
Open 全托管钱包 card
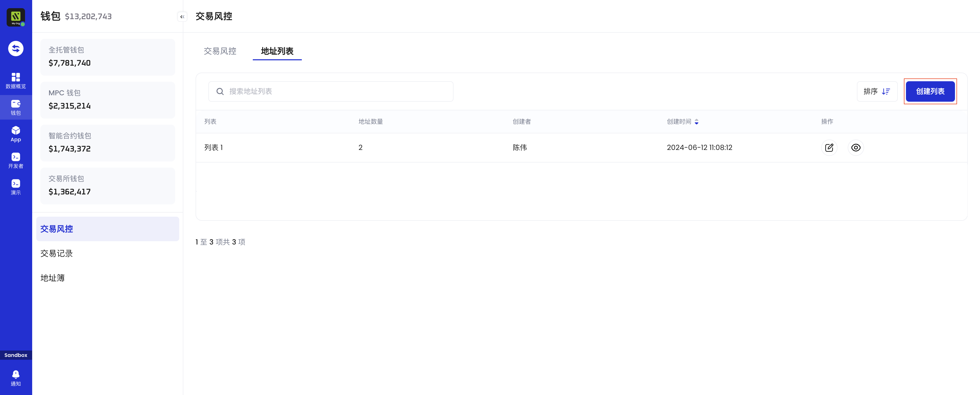tap(108, 57)
